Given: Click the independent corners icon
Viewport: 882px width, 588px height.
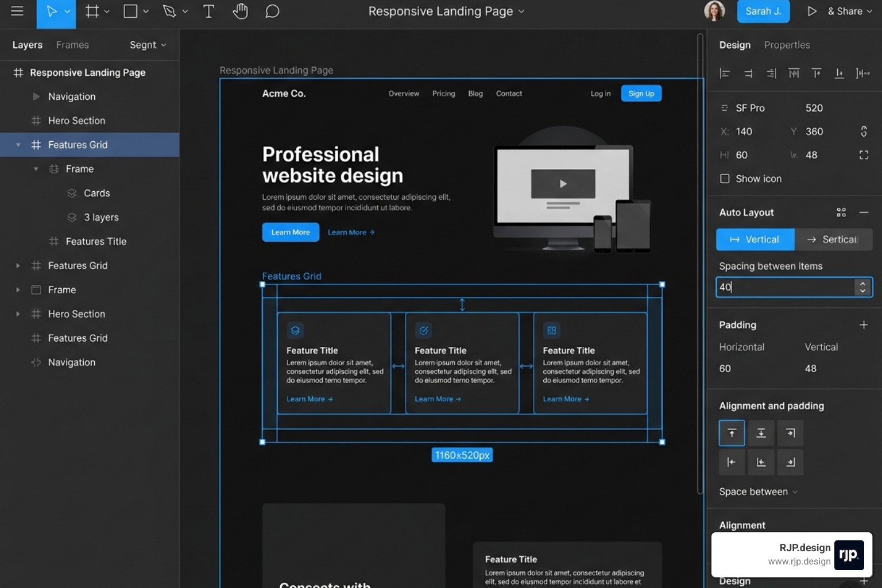Looking at the screenshot, I should click(x=864, y=155).
